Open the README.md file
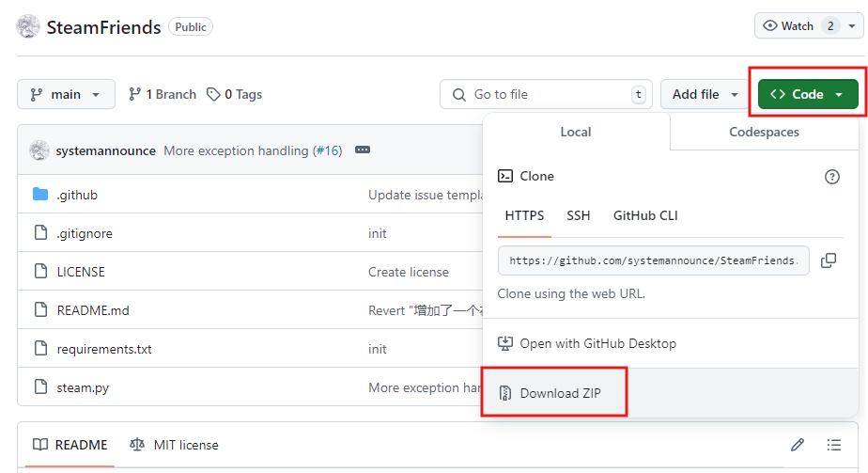The width and height of the screenshot is (868, 473). (93, 310)
